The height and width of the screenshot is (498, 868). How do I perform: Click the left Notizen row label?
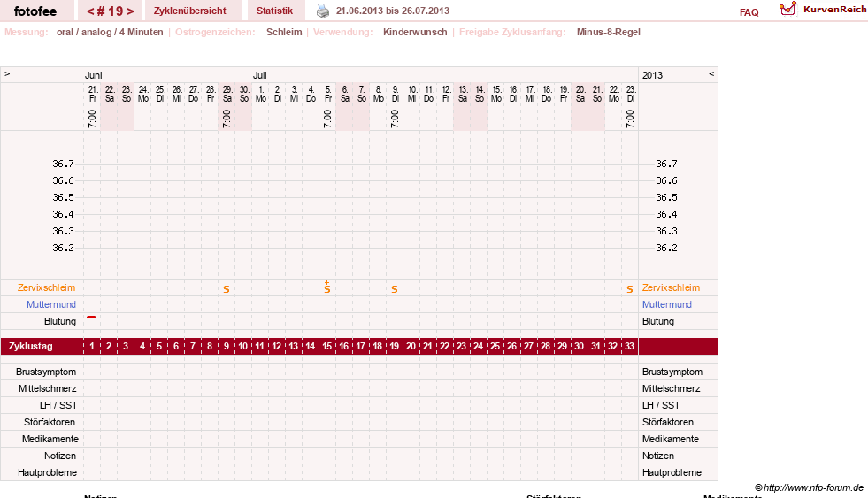pyautogui.click(x=60, y=456)
